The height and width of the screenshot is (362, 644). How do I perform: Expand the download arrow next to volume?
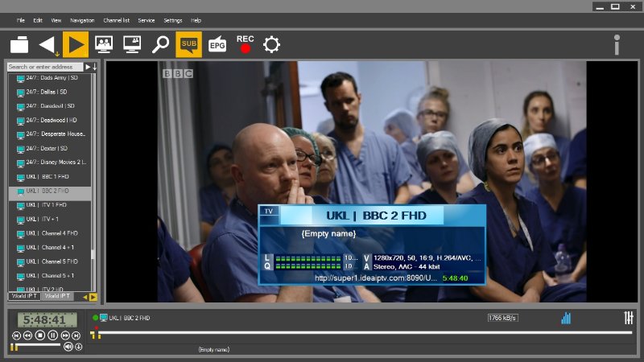coord(78,347)
